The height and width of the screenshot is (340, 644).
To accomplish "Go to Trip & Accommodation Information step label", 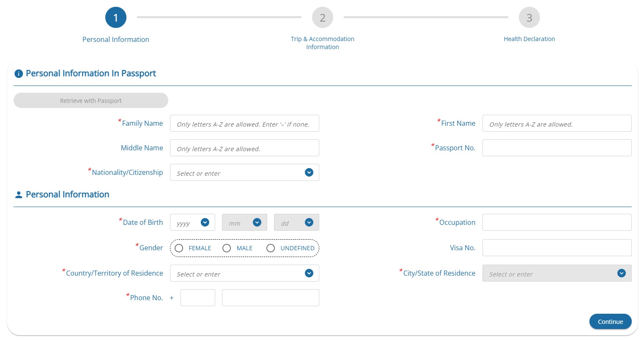I will click(x=323, y=43).
